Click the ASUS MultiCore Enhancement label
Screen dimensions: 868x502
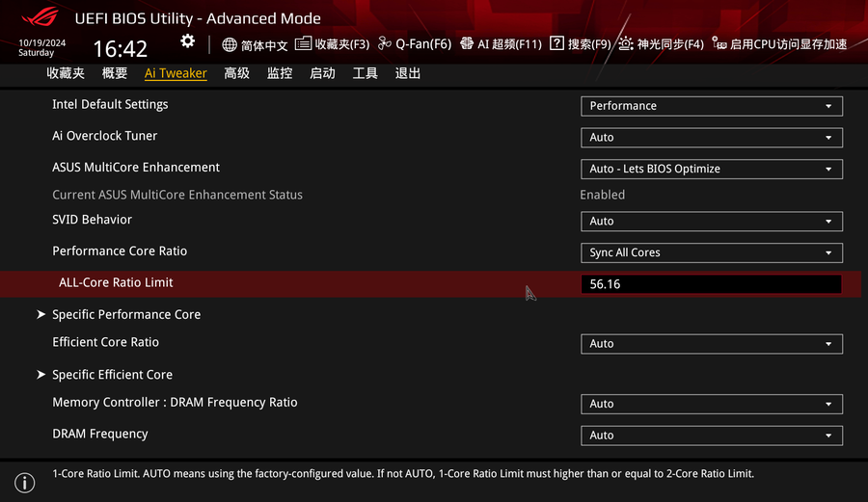point(136,168)
